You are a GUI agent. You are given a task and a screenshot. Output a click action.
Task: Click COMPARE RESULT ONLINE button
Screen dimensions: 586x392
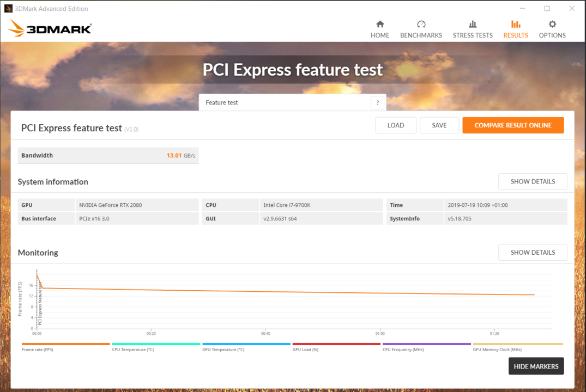(x=513, y=125)
